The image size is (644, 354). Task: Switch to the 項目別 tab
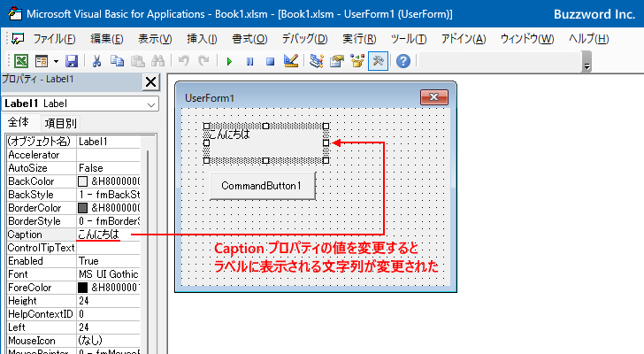point(60,123)
